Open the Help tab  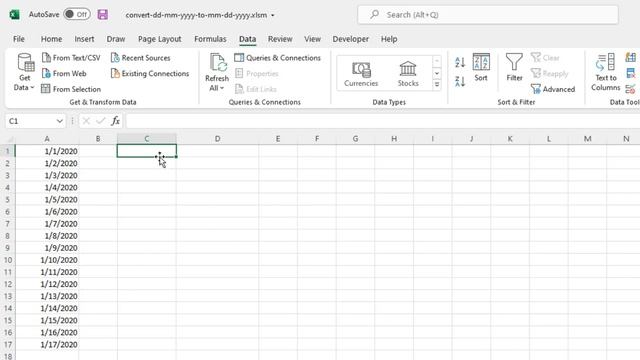(389, 39)
